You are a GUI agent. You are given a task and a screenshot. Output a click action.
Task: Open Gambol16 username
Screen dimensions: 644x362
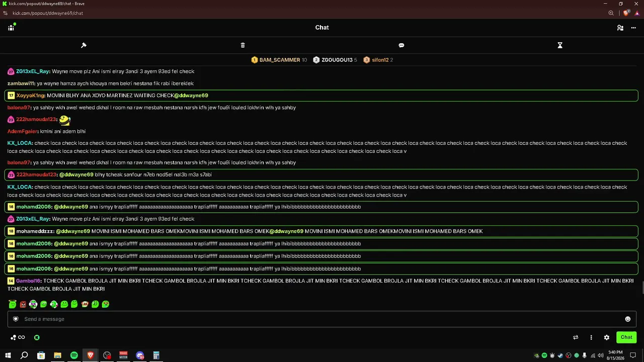pyautogui.click(x=28, y=281)
